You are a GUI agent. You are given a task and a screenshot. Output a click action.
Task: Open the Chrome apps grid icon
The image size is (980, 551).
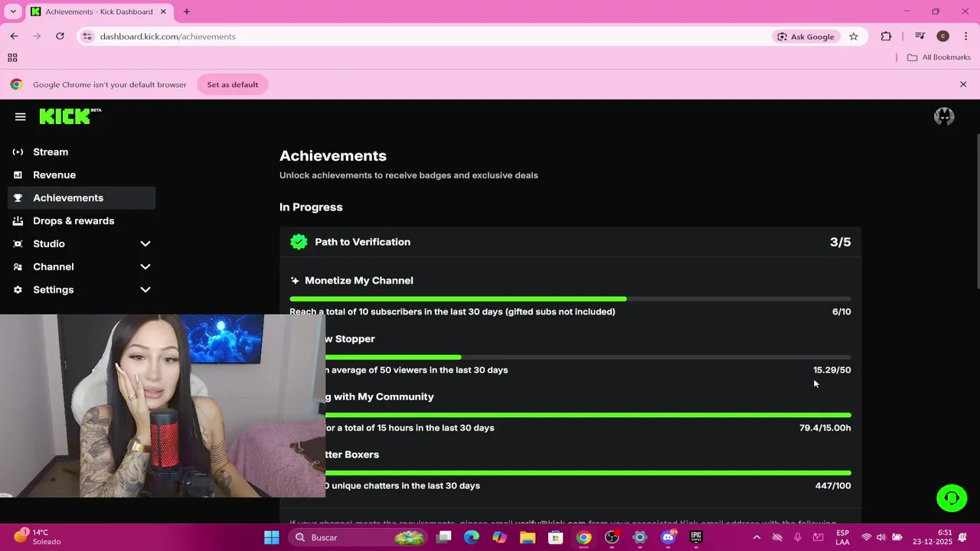12,57
